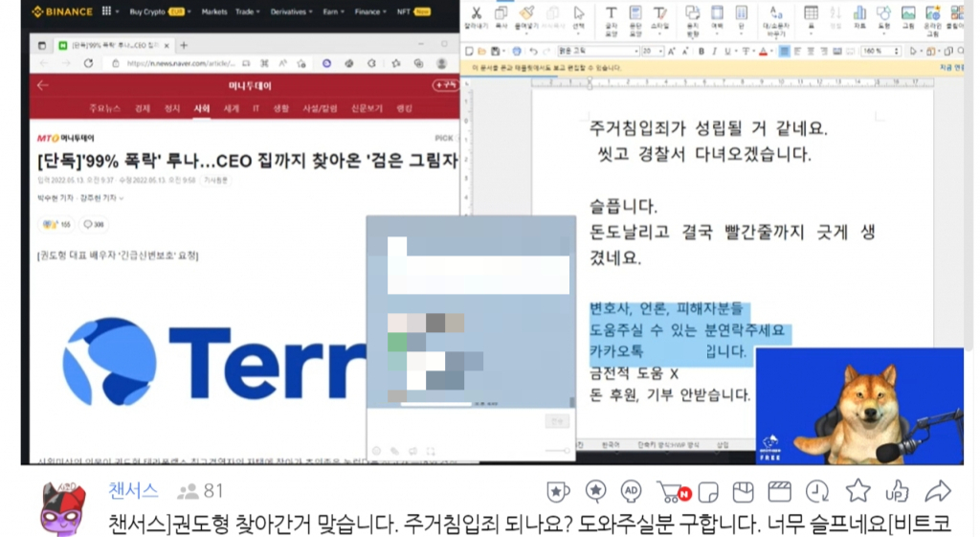Switch to the 경제 news tab
Viewport: 980px width, 537px height.
(x=143, y=108)
